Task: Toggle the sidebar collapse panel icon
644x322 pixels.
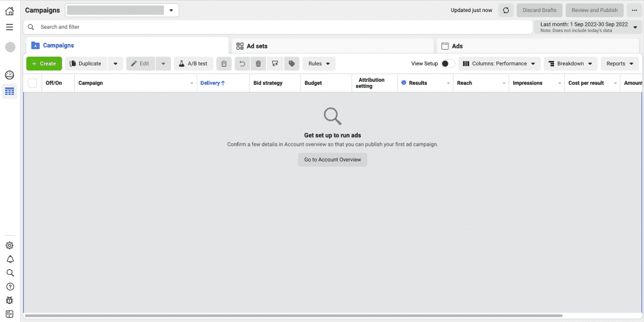Action: pos(9,314)
